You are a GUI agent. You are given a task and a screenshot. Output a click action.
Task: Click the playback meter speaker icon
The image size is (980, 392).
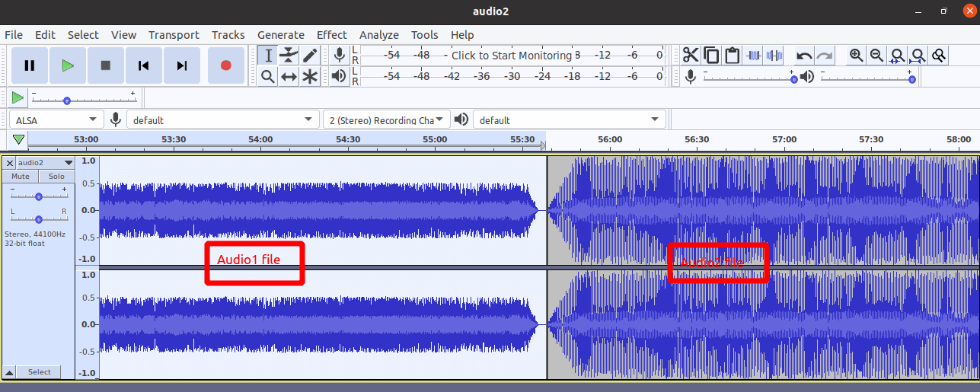(x=340, y=76)
